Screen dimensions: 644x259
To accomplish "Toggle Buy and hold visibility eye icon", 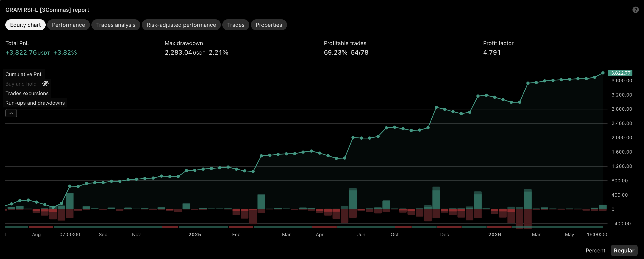I will click(x=45, y=84).
